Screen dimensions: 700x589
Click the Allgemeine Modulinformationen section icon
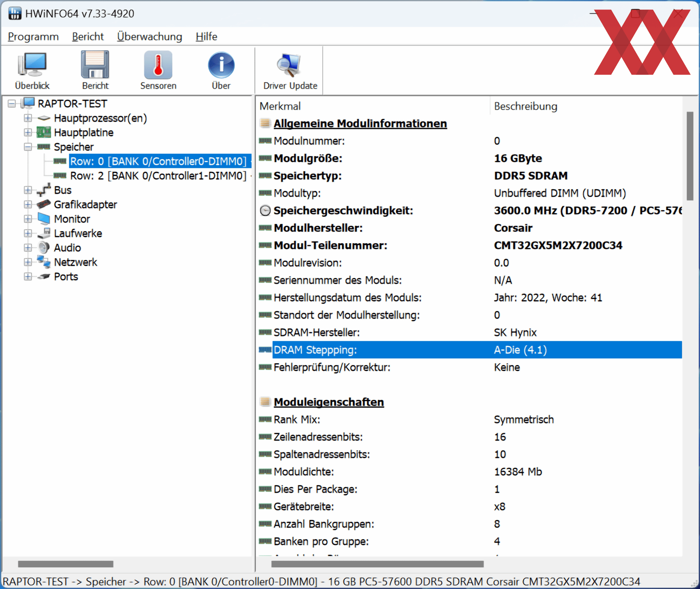click(265, 123)
